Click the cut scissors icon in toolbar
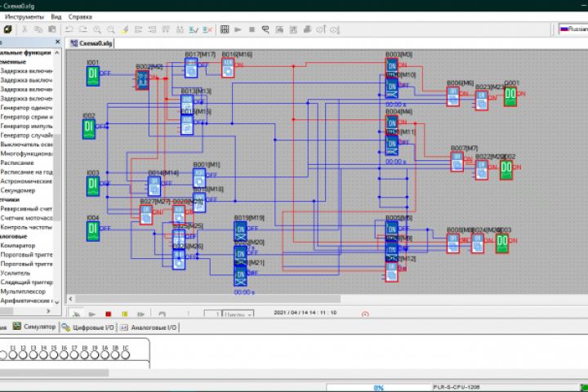 tap(25, 29)
